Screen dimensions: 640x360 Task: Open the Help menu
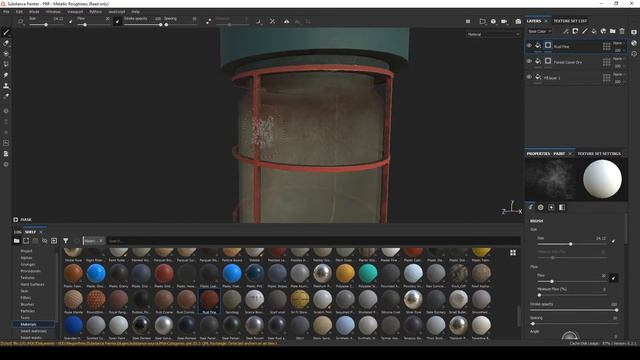(x=136, y=12)
